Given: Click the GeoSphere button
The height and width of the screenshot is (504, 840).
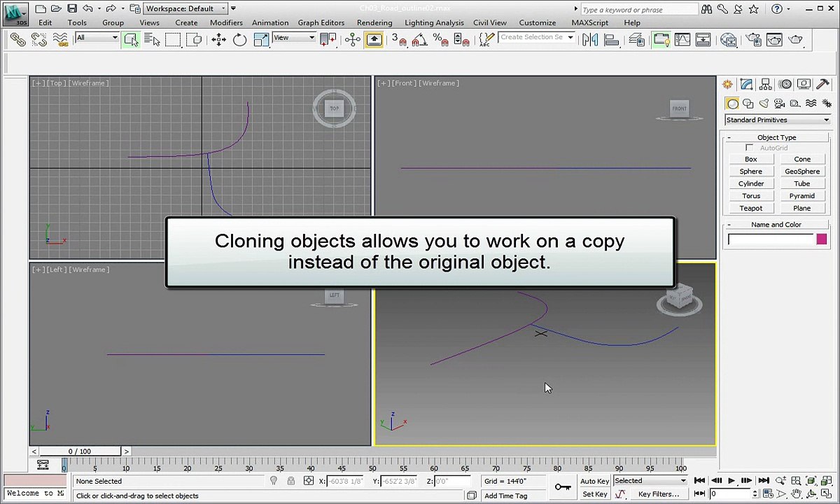Looking at the screenshot, I should pyautogui.click(x=802, y=171).
